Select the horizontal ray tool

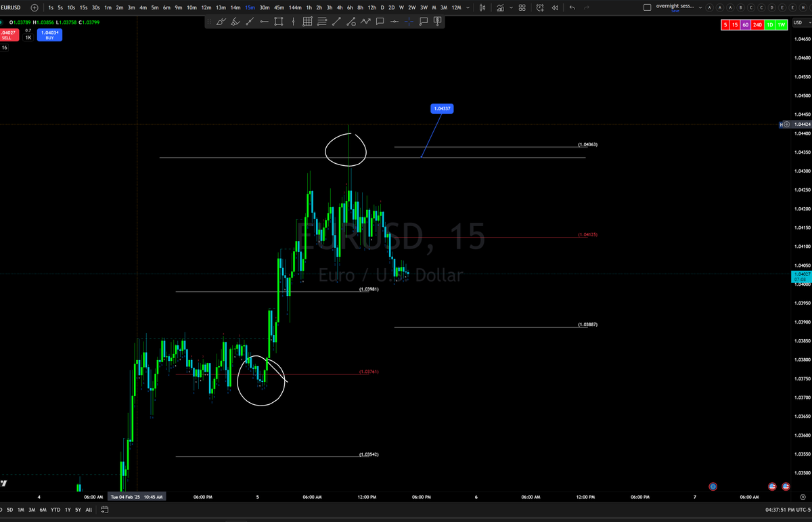pos(394,22)
